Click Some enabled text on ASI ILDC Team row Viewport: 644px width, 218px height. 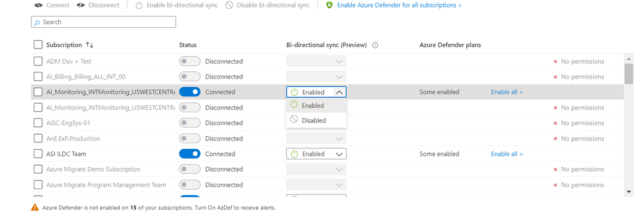(439, 154)
